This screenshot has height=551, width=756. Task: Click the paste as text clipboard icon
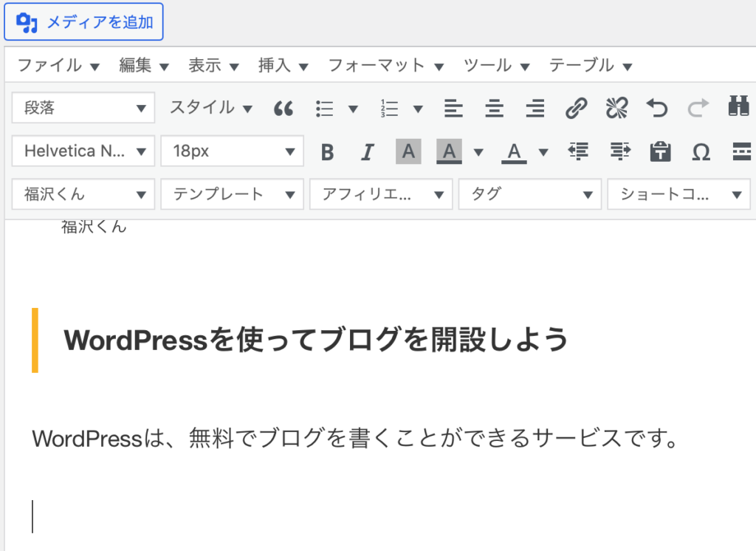point(659,152)
